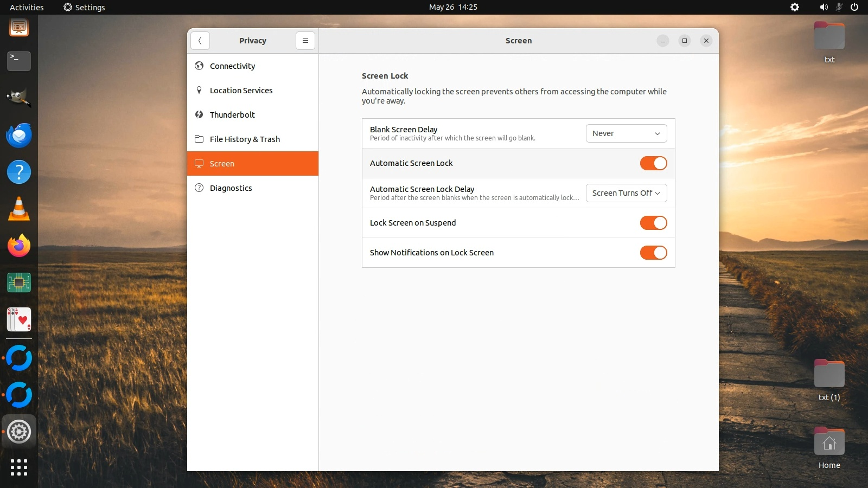868x488 pixels.
Task: Disable Automatic Screen Lock toggle
Action: (x=653, y=163)
